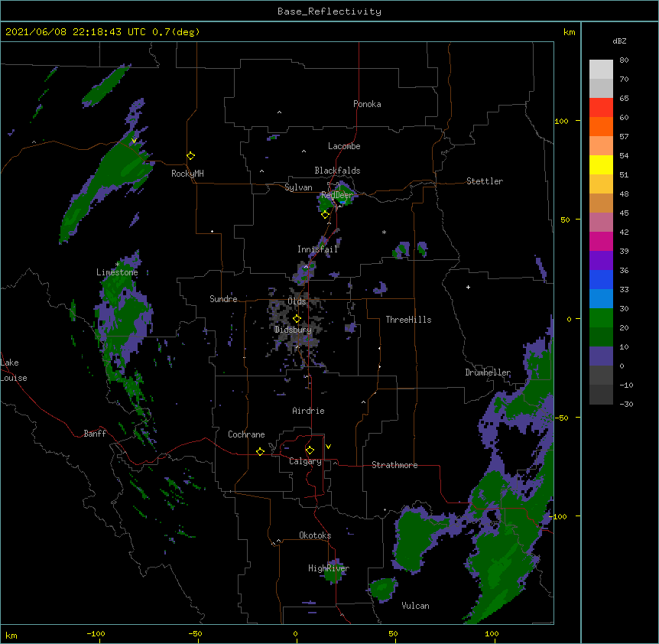The image size is (659, 644).
Task: Select the 54 dBZ yellow color band
Action: click(601, 164)
